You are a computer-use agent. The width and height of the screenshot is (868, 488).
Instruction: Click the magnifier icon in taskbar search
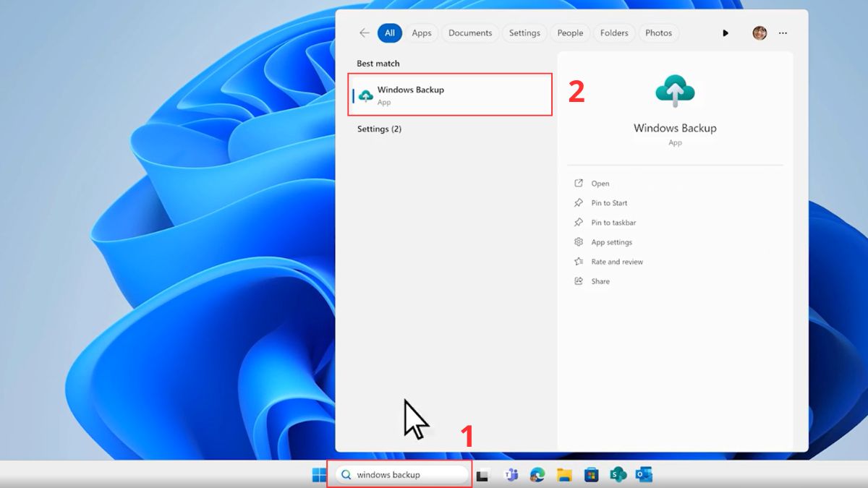pos(346,475)
